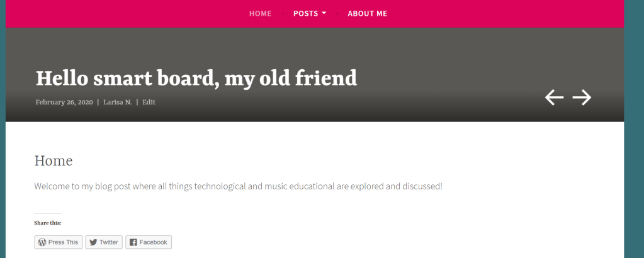644x258 pixels.
Task: Click the 'Hello smart board, my old friend' title
Action: pos(196,78)
